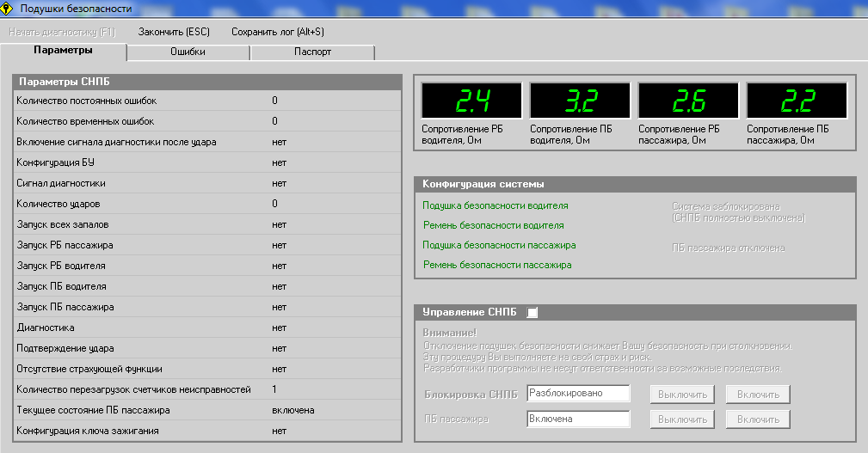
Task: Open the Паспорт tab
Action: [x=313, y=52]
